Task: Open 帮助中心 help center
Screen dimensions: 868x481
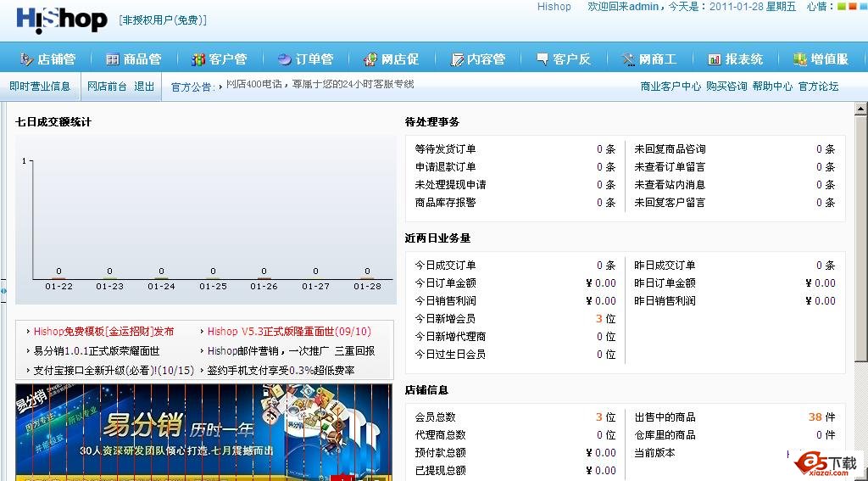Action: pyautogui.click(x=772, y=87)
